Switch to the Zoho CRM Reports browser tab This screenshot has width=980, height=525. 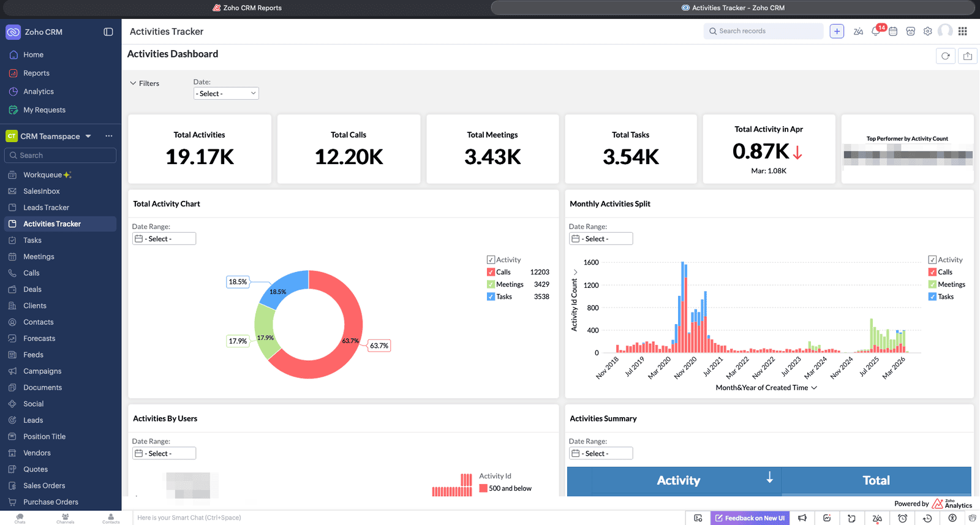tap(247, 8)
